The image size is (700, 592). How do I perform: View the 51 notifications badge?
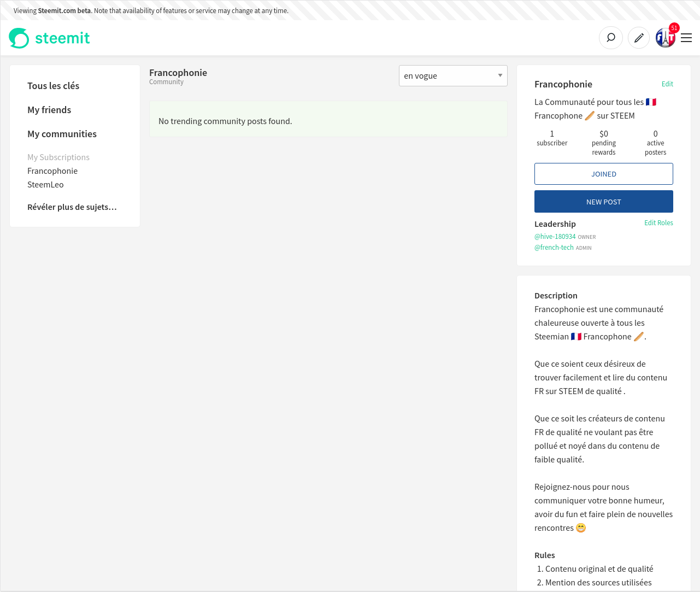click(674, 28)
